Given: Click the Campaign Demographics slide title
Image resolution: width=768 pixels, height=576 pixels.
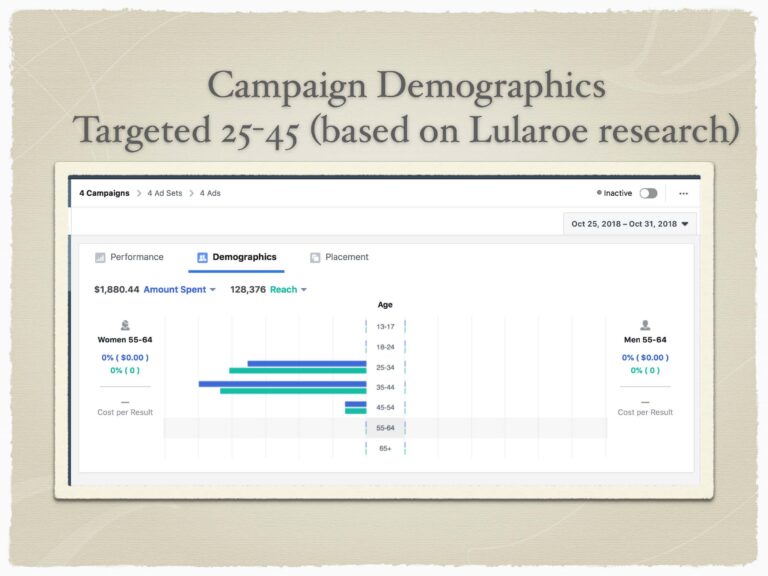Looking at the screenshot, I should coord(407,85).
